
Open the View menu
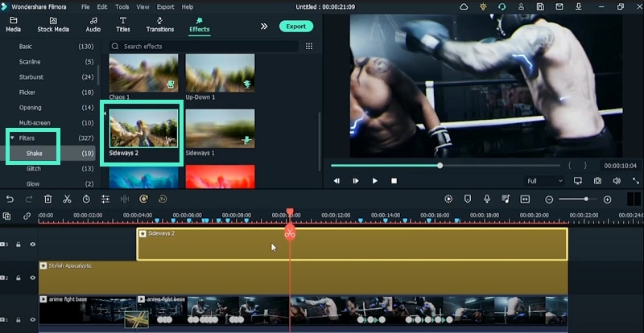[x=142, y=7]
